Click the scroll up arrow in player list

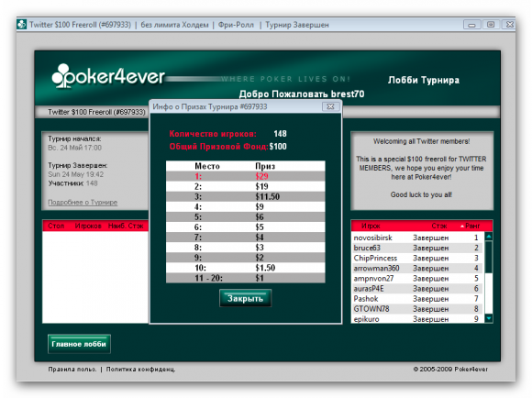[x=489, y=236]
